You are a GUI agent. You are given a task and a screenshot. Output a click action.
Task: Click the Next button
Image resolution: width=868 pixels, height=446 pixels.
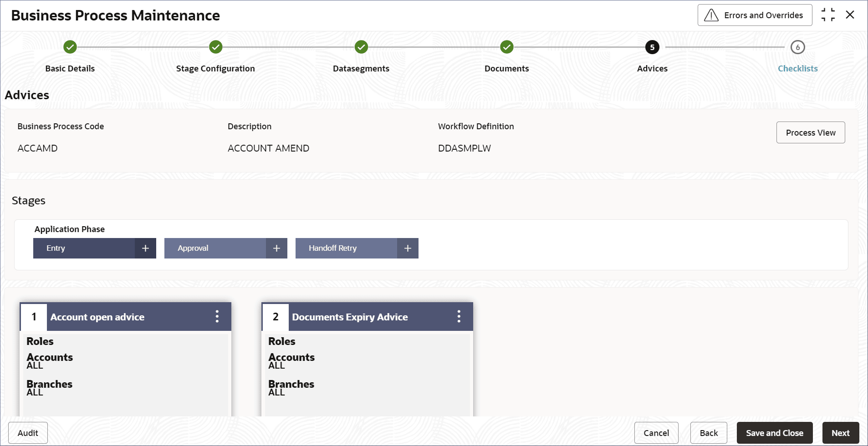click(840, 433)
